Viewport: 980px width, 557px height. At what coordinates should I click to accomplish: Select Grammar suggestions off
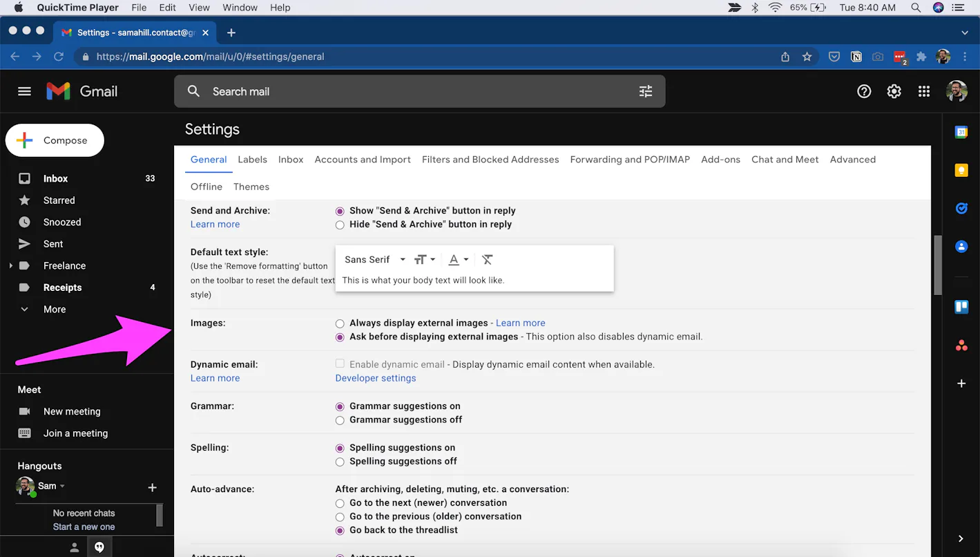pyautogui.click(x=340, y=420)
